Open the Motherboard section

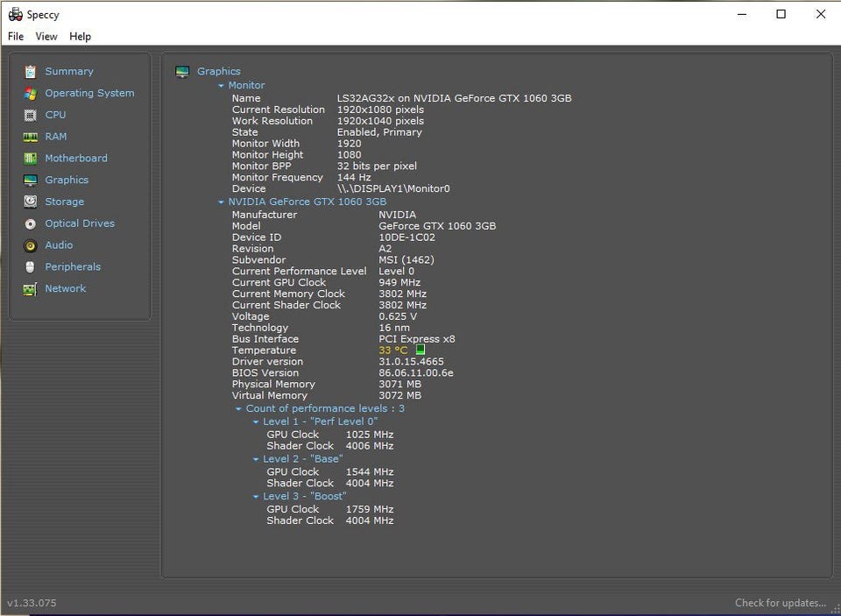click(x=76, y=158)
